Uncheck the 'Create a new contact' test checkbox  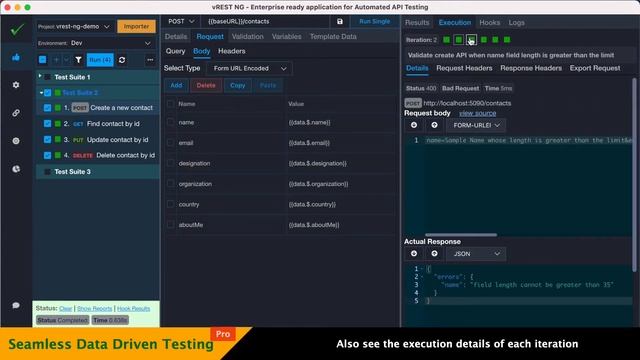point(47,108)
